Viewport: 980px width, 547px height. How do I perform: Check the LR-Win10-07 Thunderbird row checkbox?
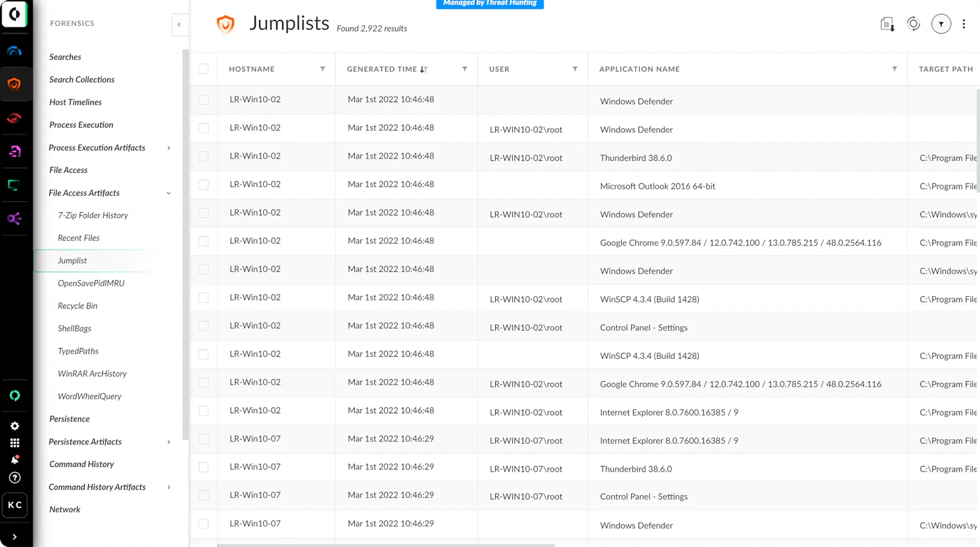[x=204, y=467]
